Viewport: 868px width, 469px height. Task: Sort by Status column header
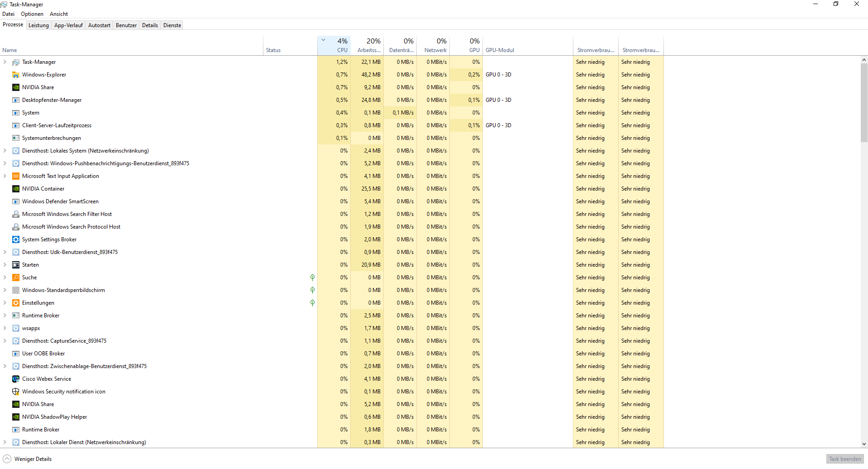click(290, 46)
